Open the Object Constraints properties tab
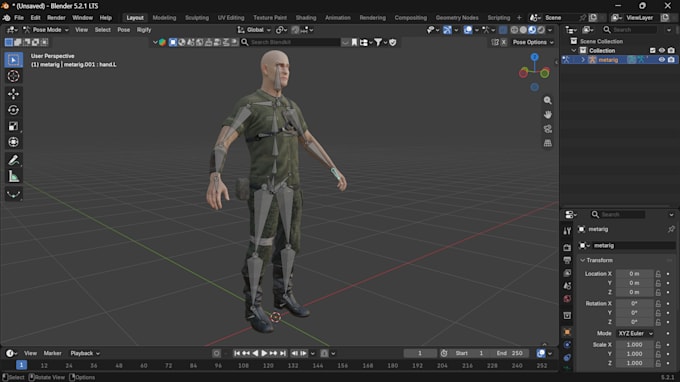680x382 pixels. click(x=567, y=358)
